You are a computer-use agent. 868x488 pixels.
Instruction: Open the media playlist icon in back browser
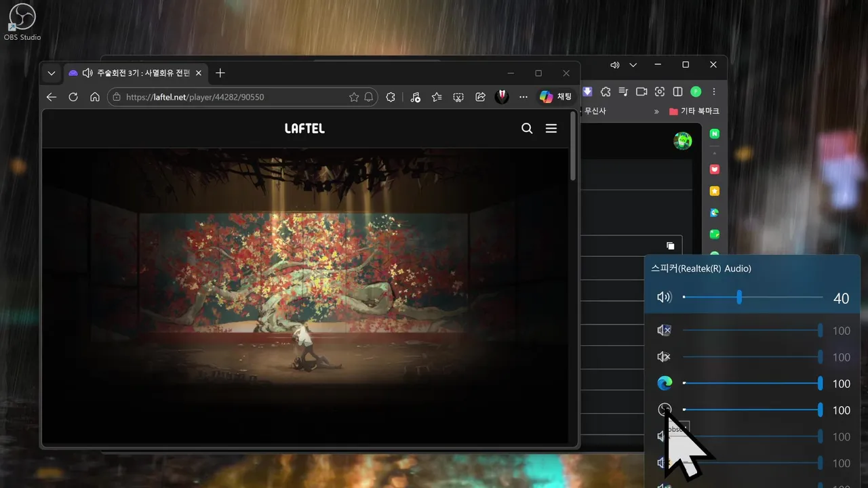pos(624,91)
